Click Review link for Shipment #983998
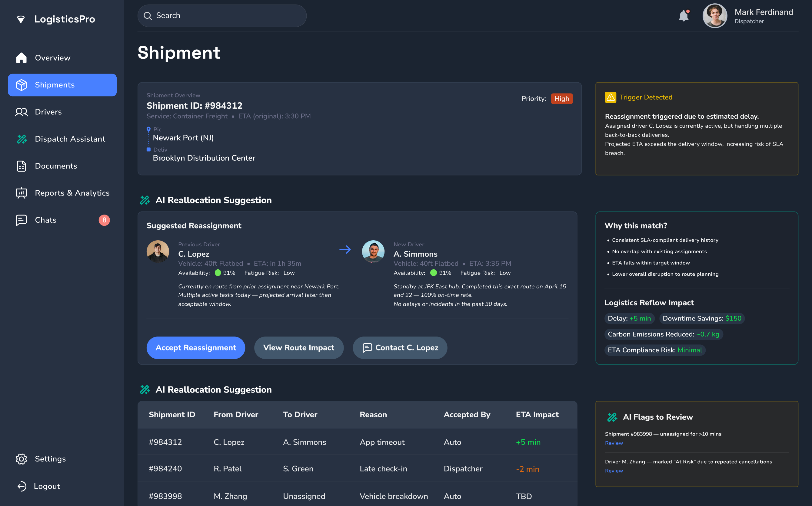This screenshot has width=812, height=506. 614,443
